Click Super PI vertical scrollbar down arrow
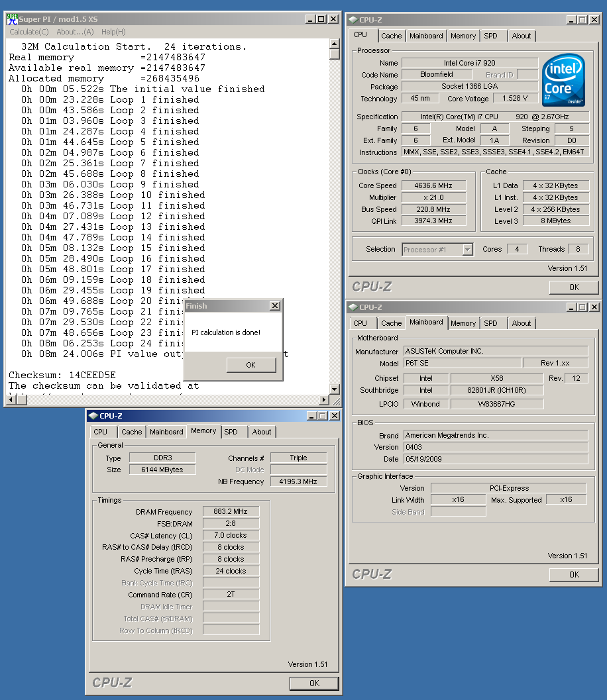Image resolution: width=607 pixels, height=700 pixels. pyautogui.click(x=334, y=389)
